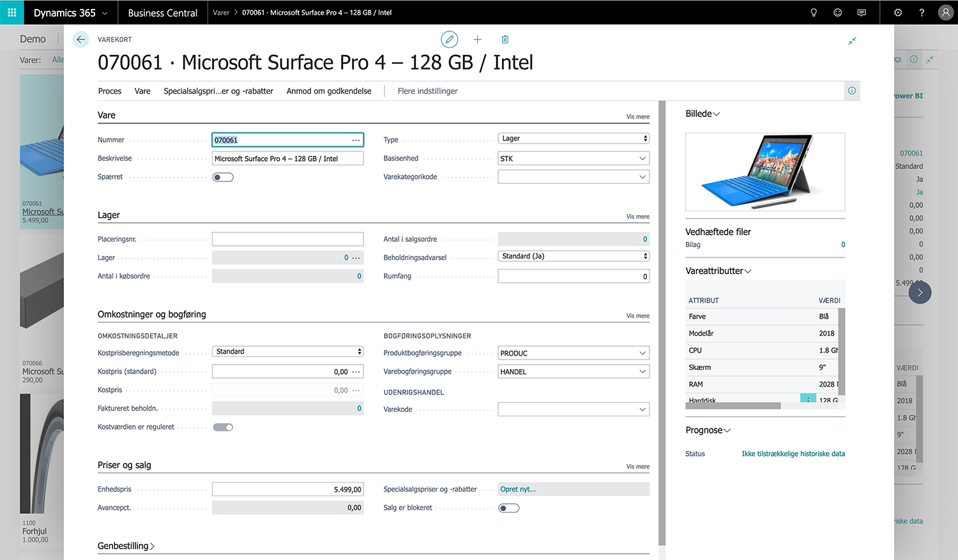Collapse the Prognose factbox
The width and height of the screenshot is (958, 560).
(x=708, y=430)
